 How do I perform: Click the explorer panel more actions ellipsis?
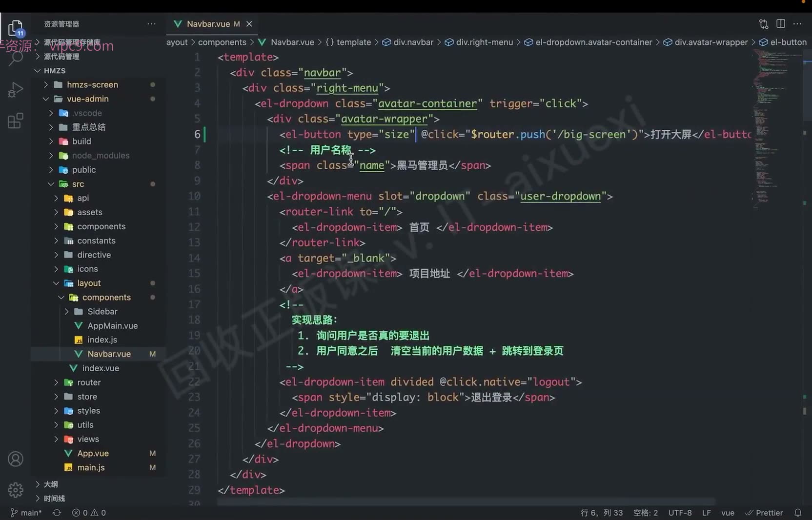point(151,24)
